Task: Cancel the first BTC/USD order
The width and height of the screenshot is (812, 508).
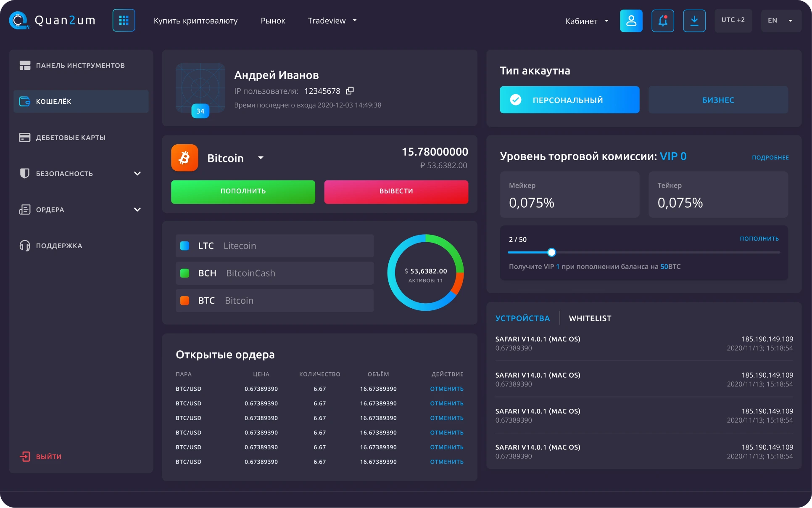Action: 447,389
